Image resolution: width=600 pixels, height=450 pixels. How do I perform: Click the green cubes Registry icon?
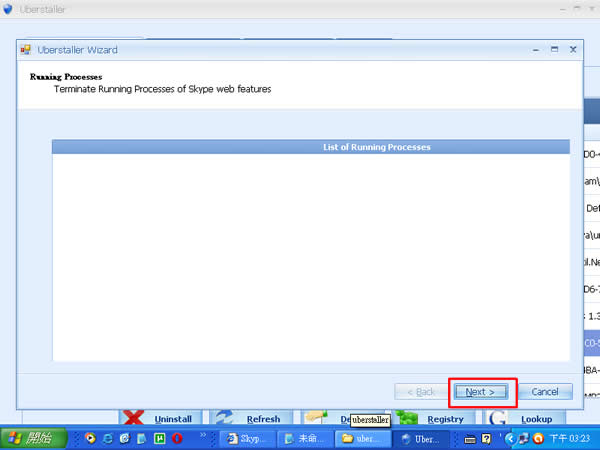pyautogui.click(x=406, y=417)
